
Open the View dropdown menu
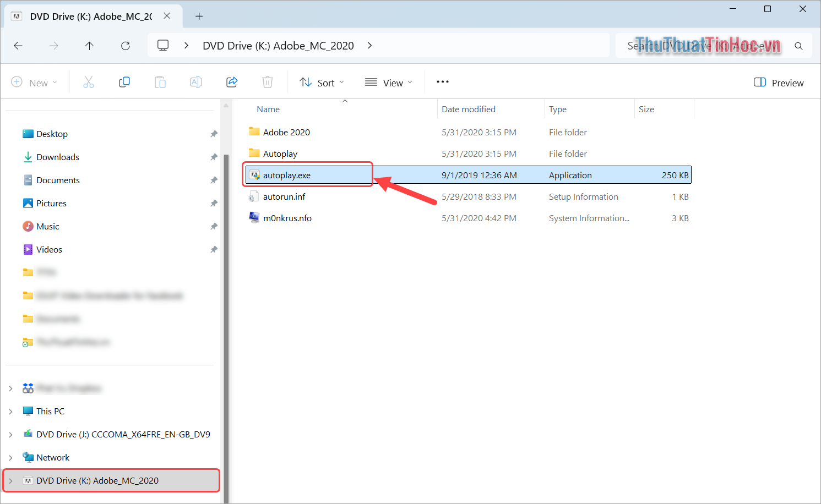(x=389, y=83)
